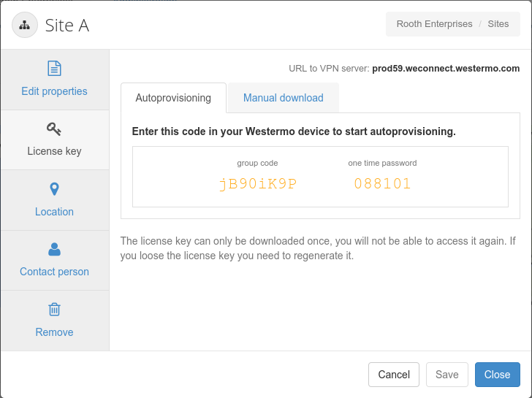This screenshot has height=398, width=532.
Task: Click the License key icon
Action: (54, 129)
